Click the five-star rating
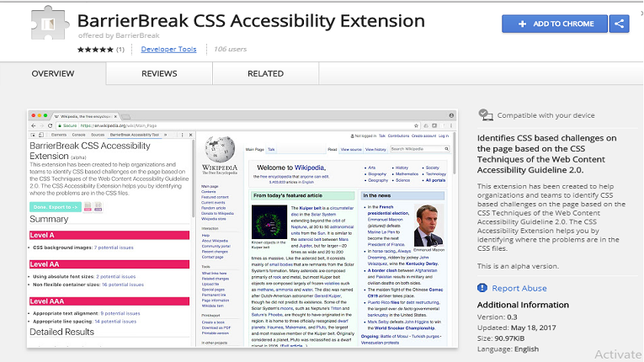The image size is (644, 362). click(95, 50)
